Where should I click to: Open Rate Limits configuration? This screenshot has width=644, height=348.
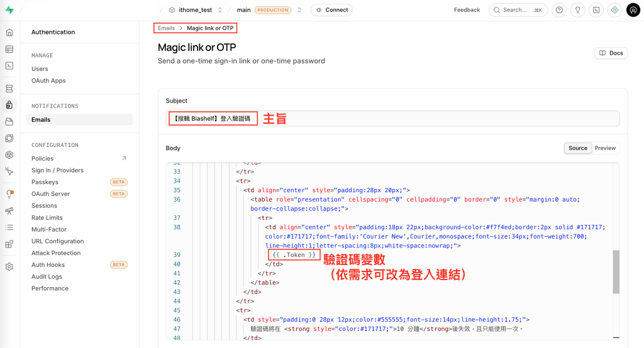(x=47, y=217)
